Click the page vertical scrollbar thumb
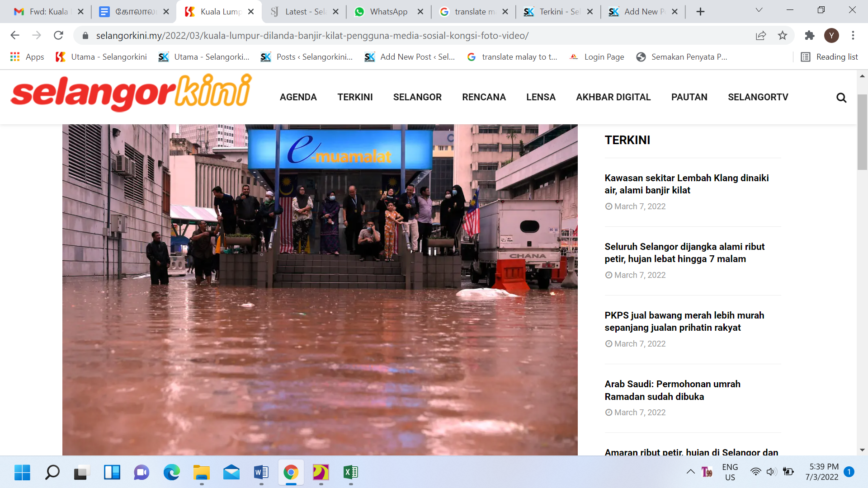The image size is (868, 488). [862, 131]
